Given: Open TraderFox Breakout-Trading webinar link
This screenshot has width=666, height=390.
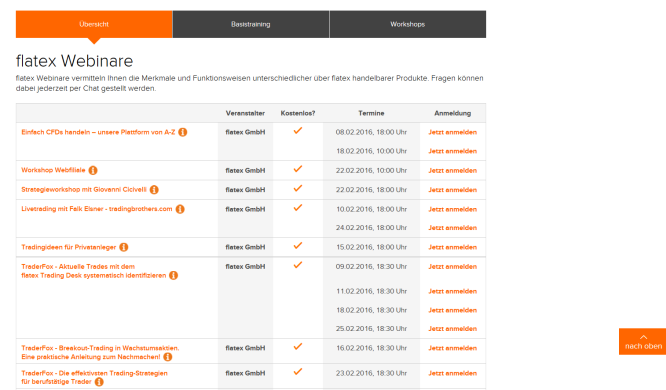Looking at the screenshot, I should pyautogui.click(x=100, y=352).
